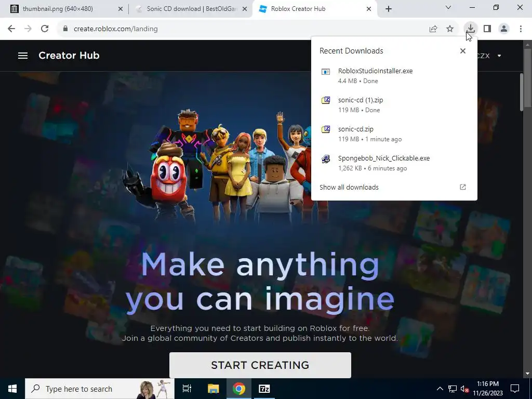Click the Spongebob_Nick_Clickable.exe file icon
532x399 pixels.
click(x=326, y=159)
